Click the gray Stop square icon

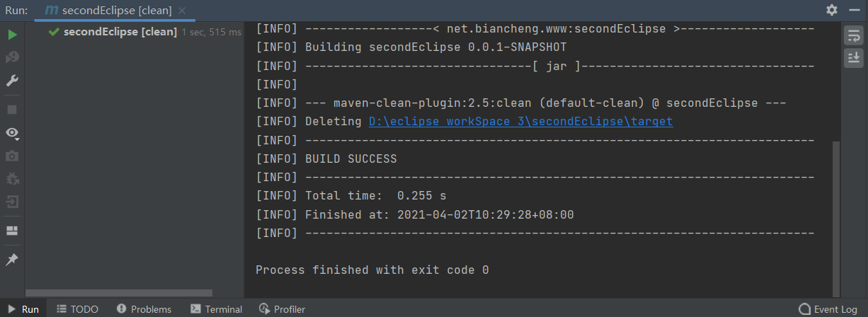coord(12,110)
